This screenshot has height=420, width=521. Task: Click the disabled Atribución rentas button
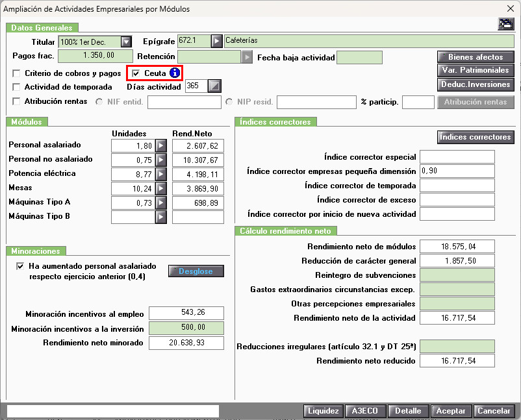pos(476,102)
